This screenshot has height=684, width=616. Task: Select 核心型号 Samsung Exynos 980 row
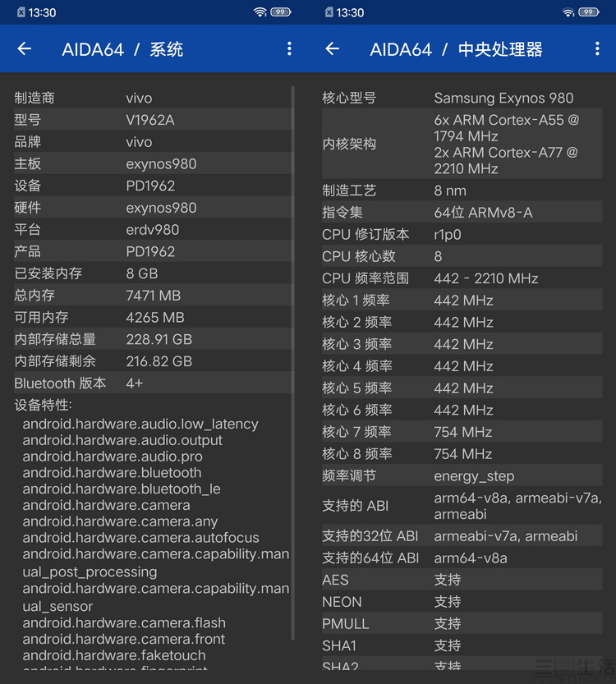point(462,98)
